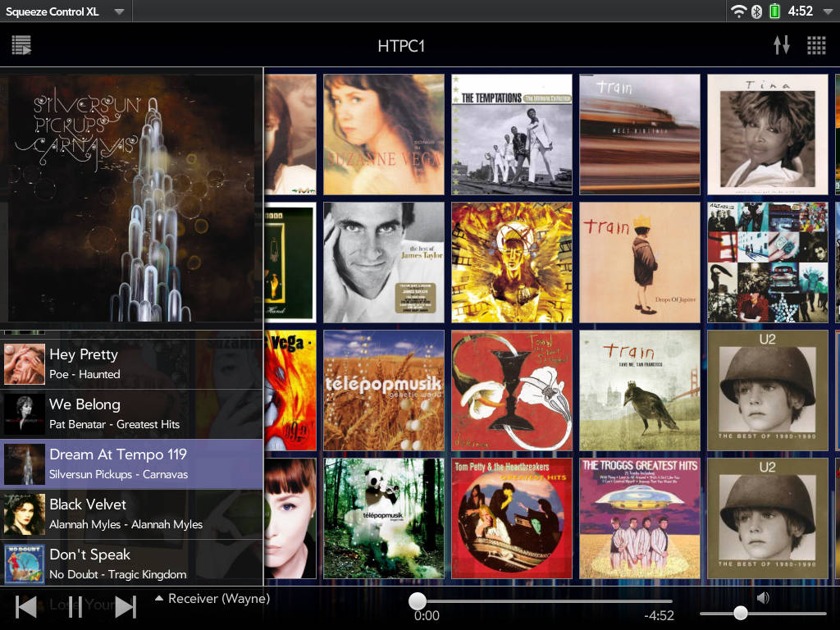The width and height of the screenshot is (840, 630).
Task: Open the red Toad the Wet Sprocket album
Action: pyautogui.click(x=512, y=390)
